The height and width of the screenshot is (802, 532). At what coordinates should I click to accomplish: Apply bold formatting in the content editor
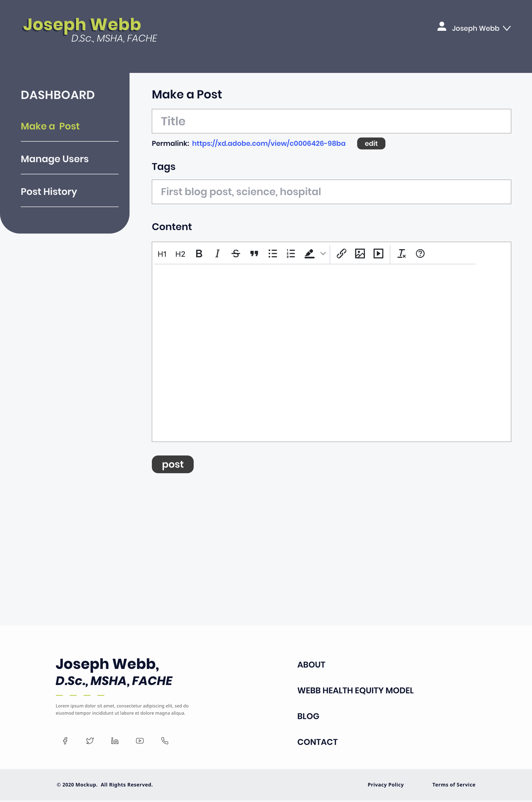(x=199, y=254)
